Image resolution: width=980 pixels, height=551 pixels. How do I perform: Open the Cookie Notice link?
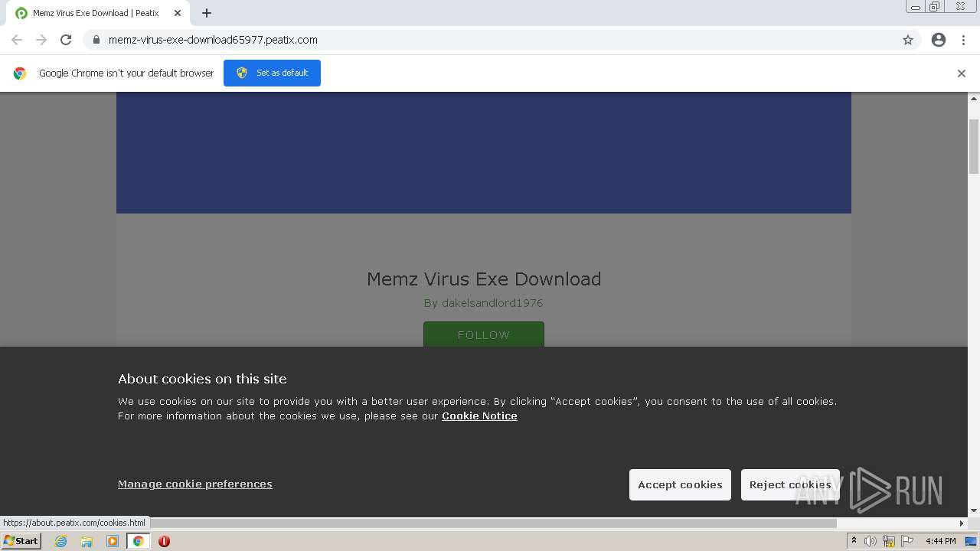[479, 416]
